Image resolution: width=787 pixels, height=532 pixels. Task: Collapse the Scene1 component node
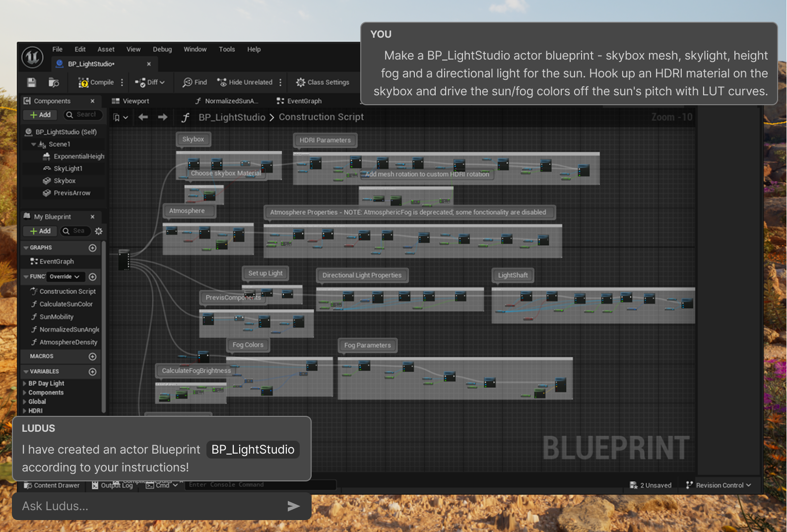(33, 144)
